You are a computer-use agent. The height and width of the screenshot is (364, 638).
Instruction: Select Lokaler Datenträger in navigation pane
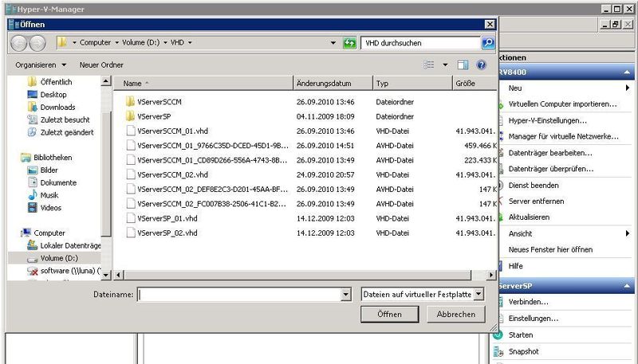[x=70, y=245]
